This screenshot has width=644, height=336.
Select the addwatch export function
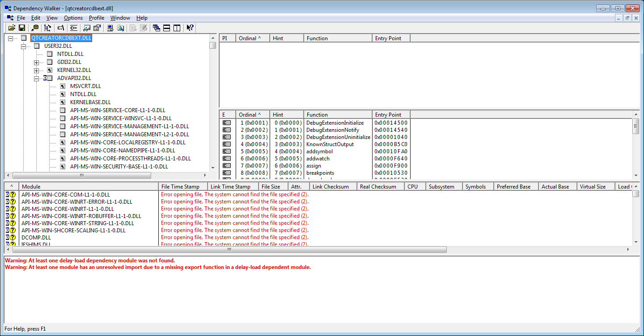click(318, 159)
